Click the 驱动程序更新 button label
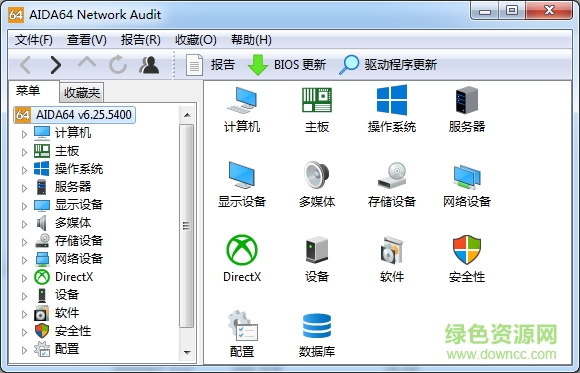 pos(401,65)
